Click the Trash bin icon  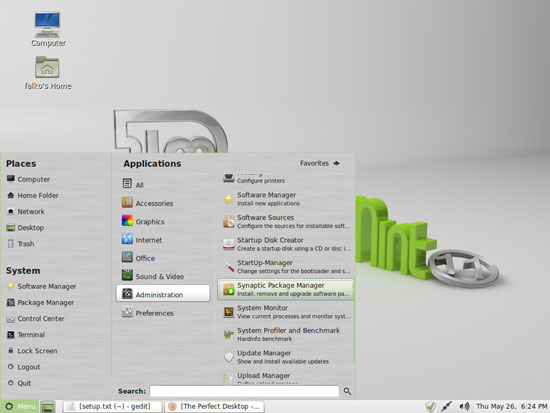[11, 244]
